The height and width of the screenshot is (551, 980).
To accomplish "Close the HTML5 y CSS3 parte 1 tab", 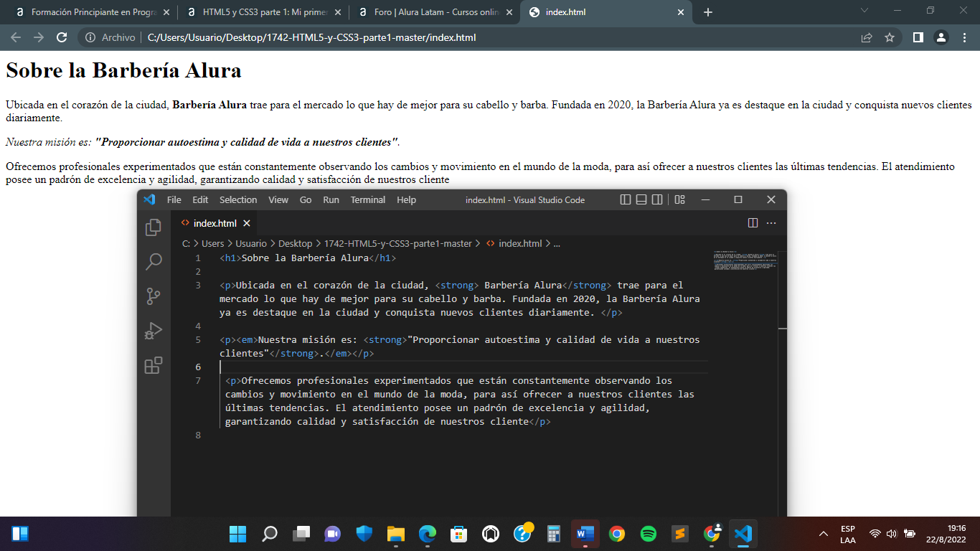I will click(x=338, y=12).
